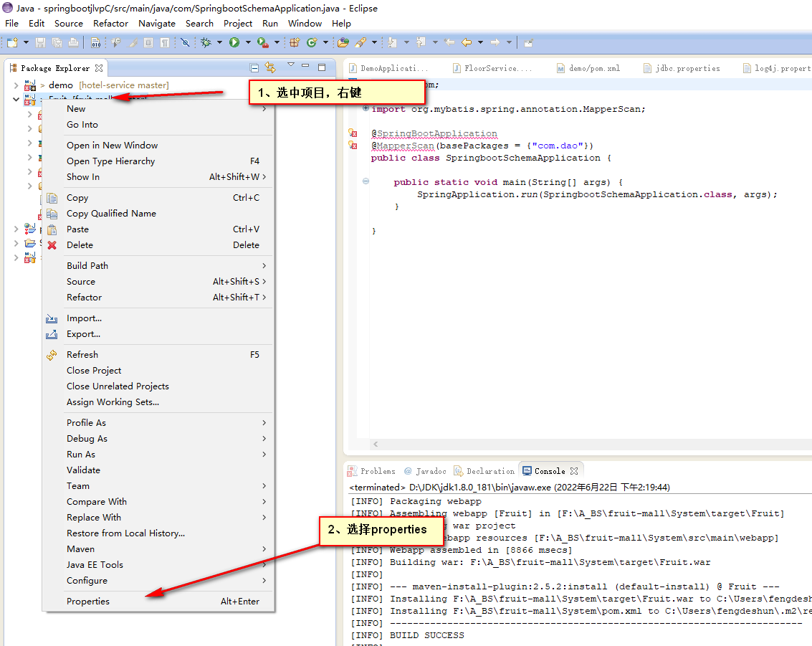This screenshot has width=812, height=646.
Task: Click the Search flashlight toolbar icon
Action: click(361, 42)
